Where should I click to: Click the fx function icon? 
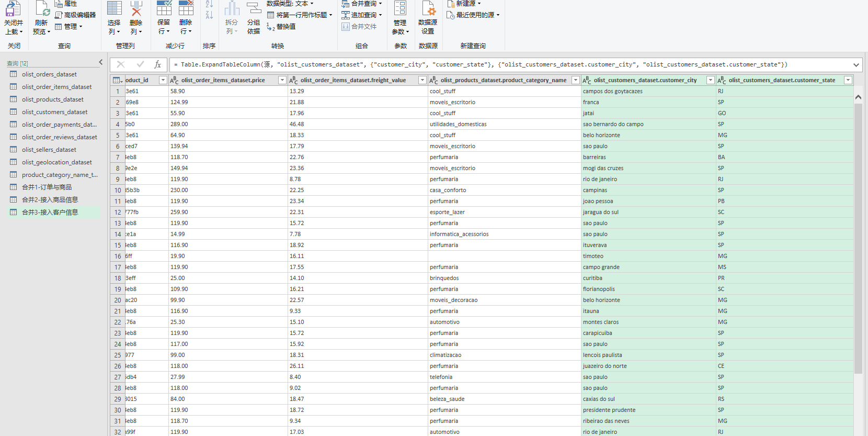158,64
